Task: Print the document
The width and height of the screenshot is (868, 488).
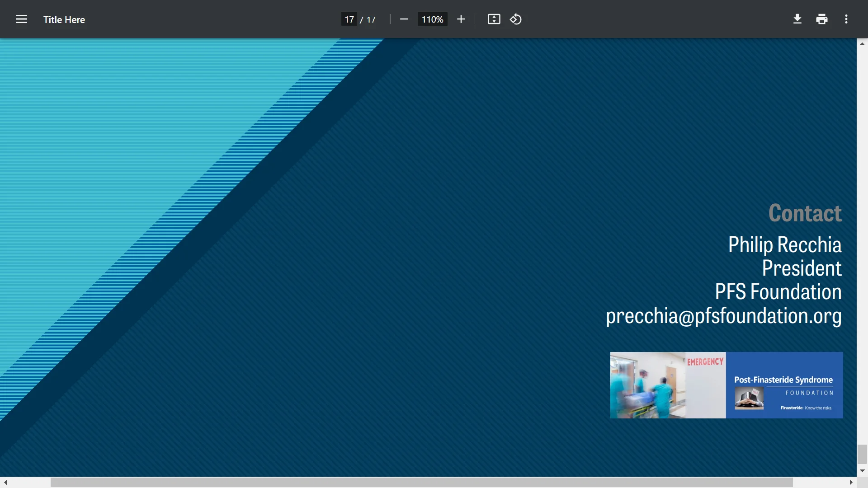Action: tap(822, 19)
